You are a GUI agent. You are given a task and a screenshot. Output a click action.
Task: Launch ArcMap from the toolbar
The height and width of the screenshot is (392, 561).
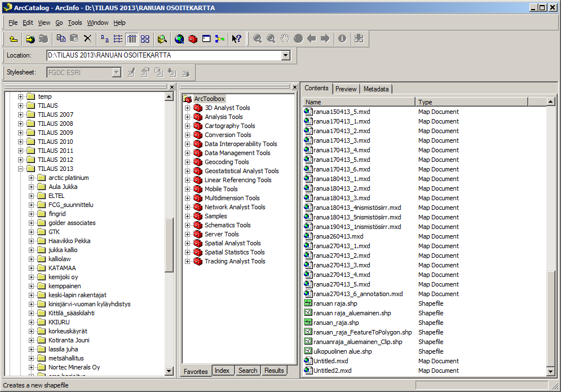point(179,39)
